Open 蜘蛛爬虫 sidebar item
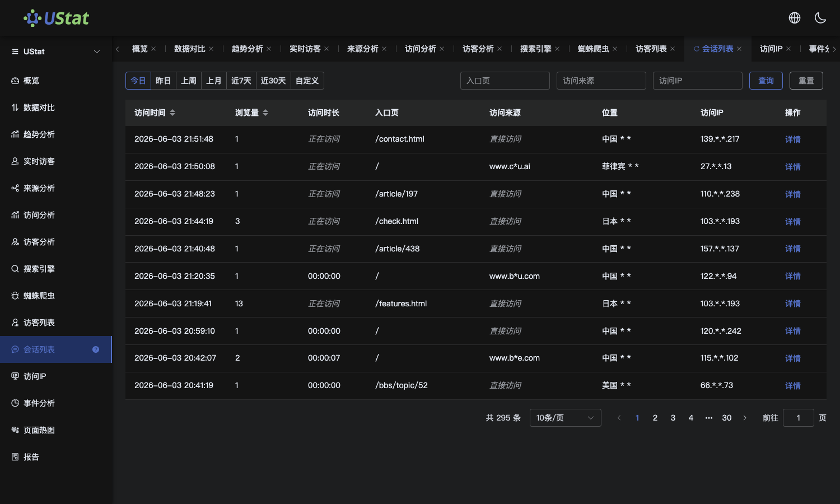The image size is (840, 504). pyautogui.click(x=56, y=296)
